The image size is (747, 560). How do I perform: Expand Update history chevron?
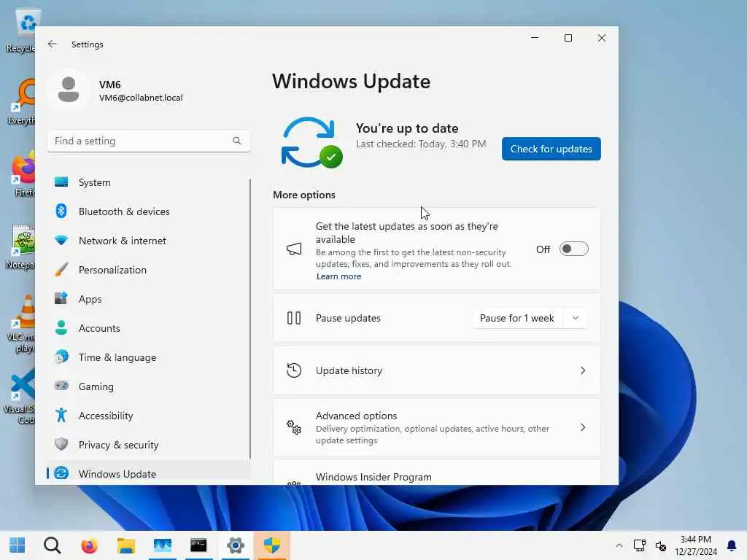click(x=583, y=370)
